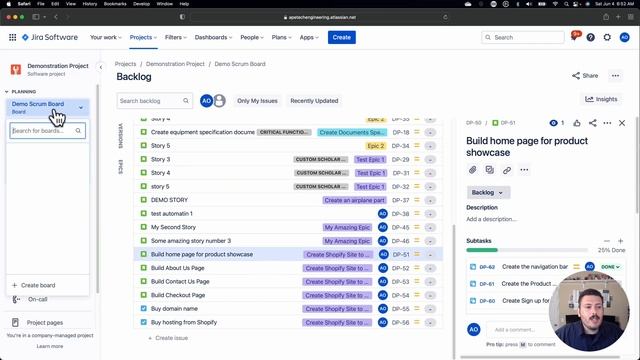The image size is (640, 360).
Task: Click the Share icon button
Action: (x=585, y=76)
